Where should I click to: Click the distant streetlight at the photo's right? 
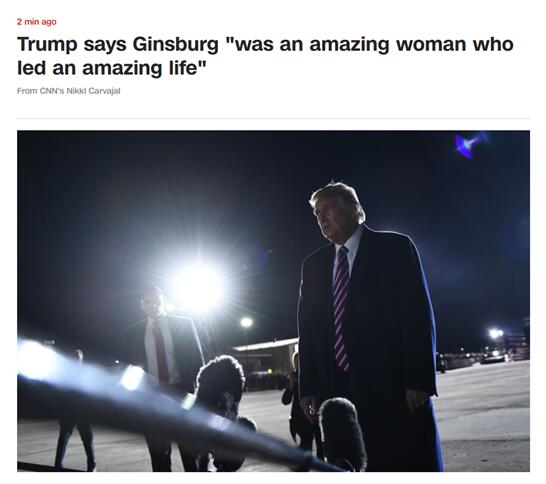pos(496,334)
